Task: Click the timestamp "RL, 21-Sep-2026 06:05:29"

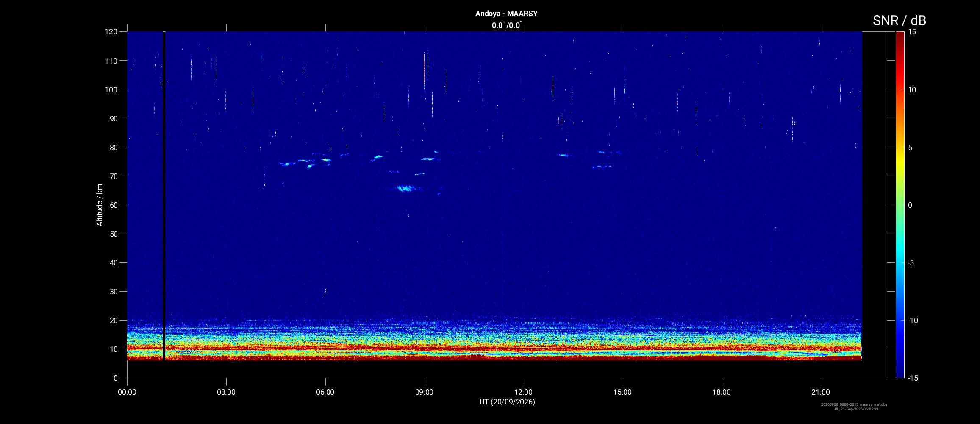Action: pos(856,409)
